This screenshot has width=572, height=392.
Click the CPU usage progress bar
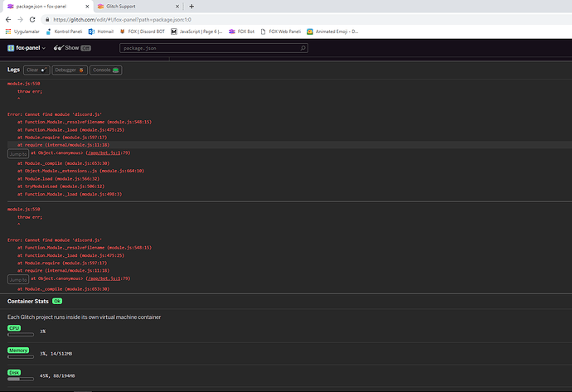pos(21,334)
